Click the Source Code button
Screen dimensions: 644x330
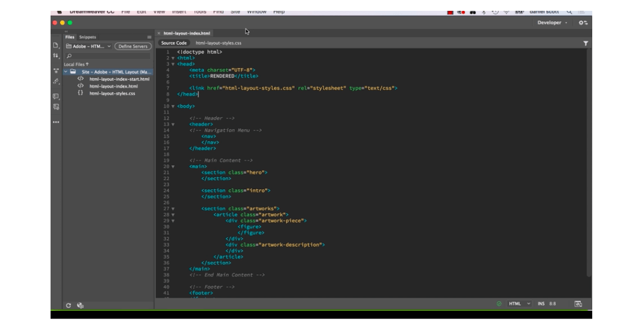[174, 43]
